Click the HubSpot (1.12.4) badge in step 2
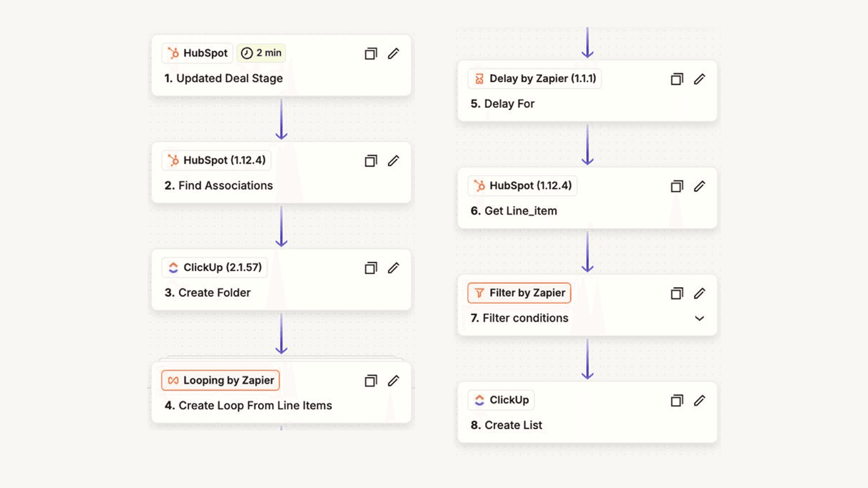868x488 pixels. [x=216, y=160]
